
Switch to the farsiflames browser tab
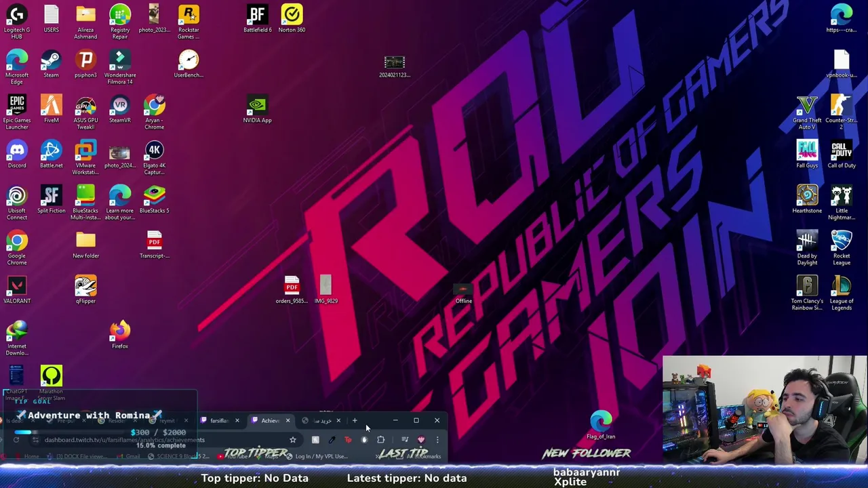click(220, 420)
